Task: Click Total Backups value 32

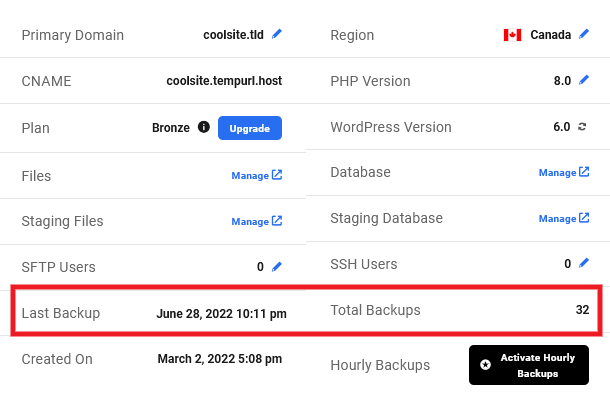Action: tap(582, 310)
